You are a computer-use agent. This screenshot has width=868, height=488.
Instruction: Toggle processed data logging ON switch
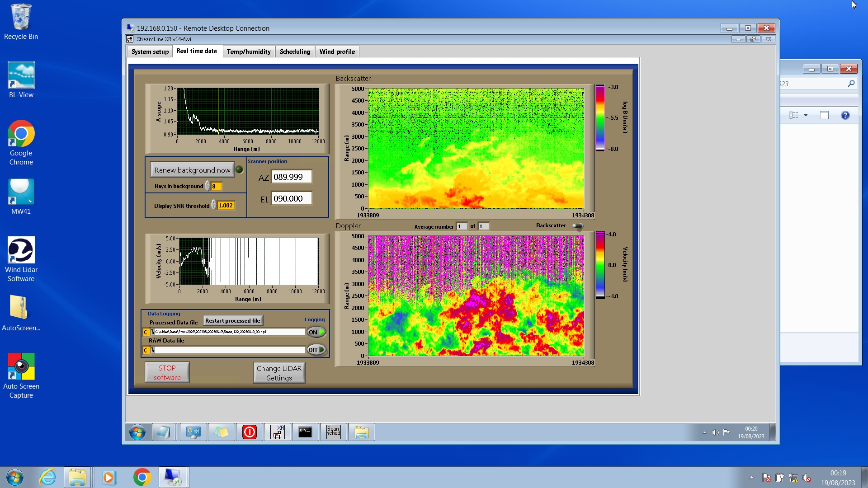(x=316, y=332)
